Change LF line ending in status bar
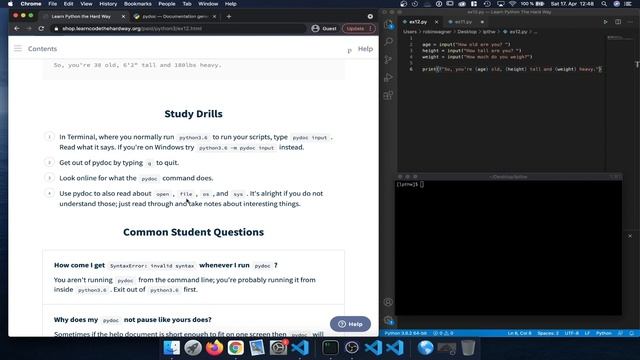This screenshot has height=360, width=640. pyautogui.click(x=587, y=333)
